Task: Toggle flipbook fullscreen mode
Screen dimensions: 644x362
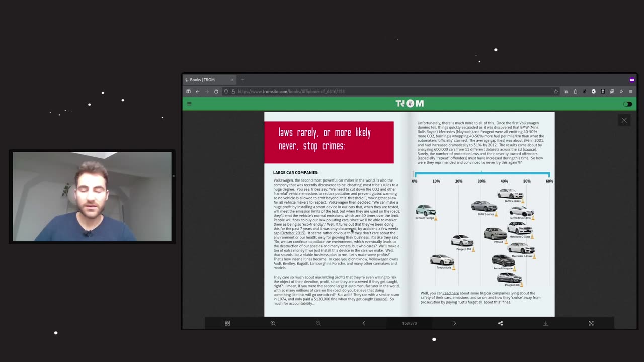Action: [x=591, y=323]
